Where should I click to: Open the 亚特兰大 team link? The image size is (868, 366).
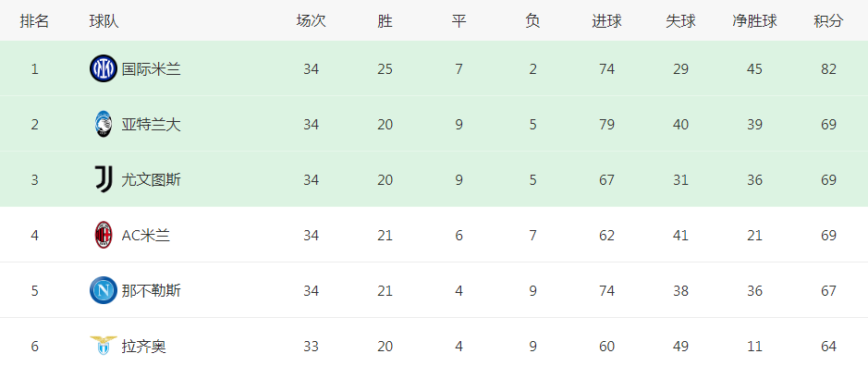(151, 125)
